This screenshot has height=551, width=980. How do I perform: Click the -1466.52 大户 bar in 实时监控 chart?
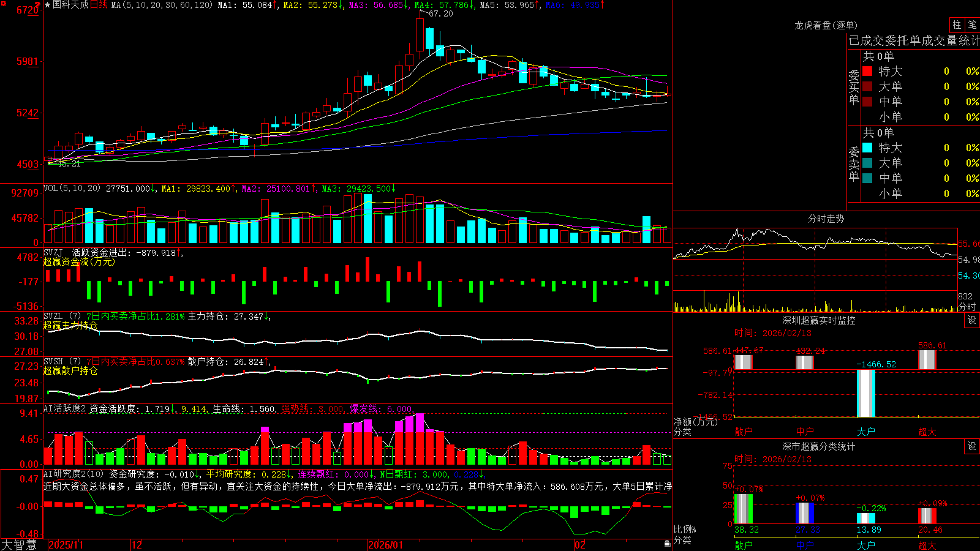(866, 394)
